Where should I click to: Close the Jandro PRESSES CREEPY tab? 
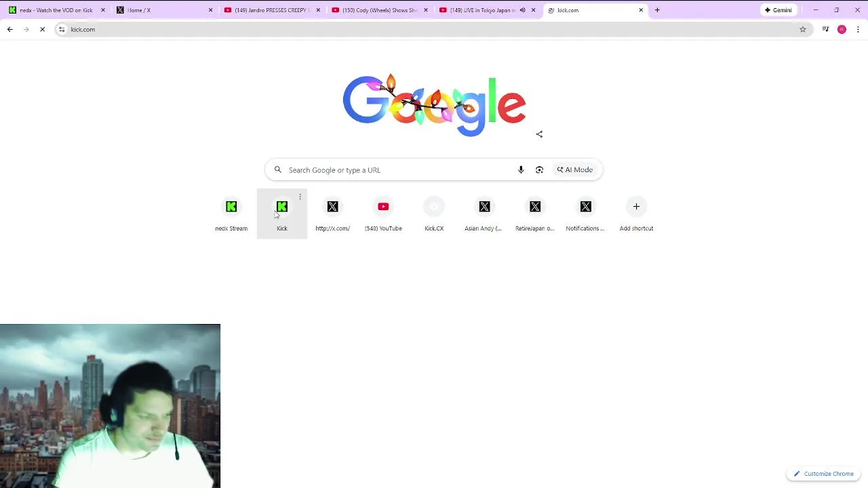click(318, 10)
